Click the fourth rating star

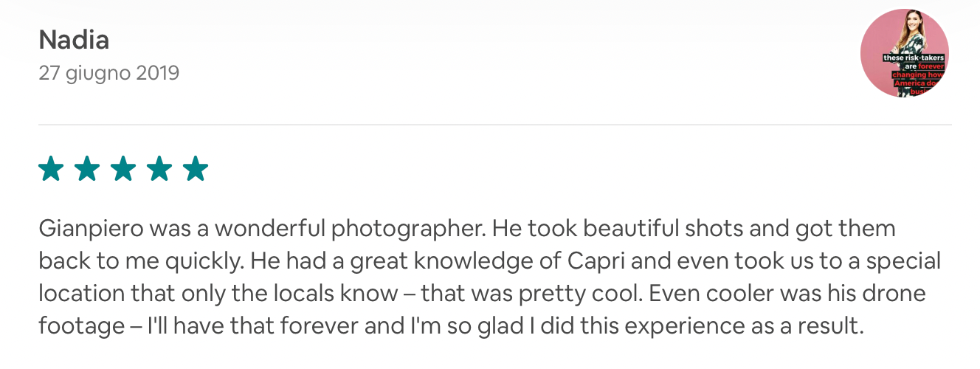159,169
